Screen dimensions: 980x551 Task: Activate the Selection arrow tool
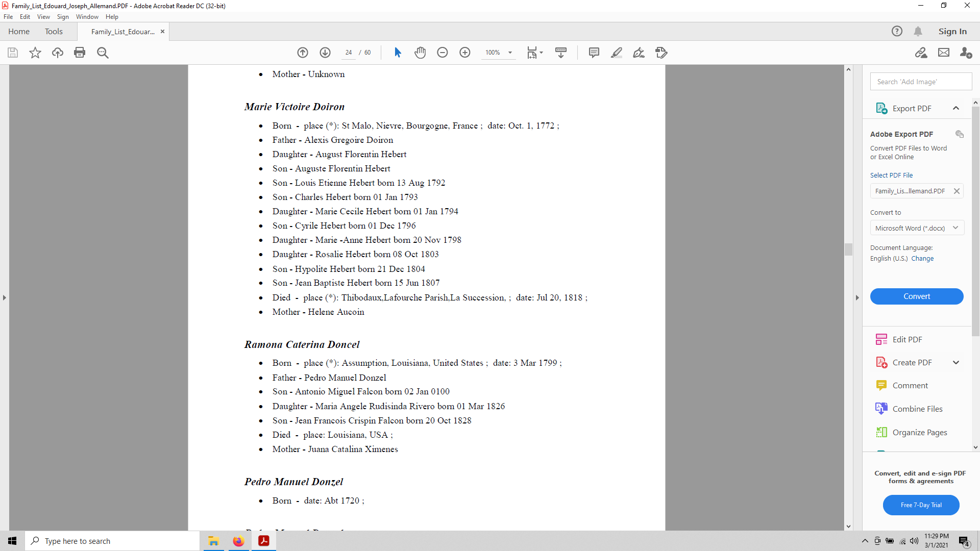(398, 53)
